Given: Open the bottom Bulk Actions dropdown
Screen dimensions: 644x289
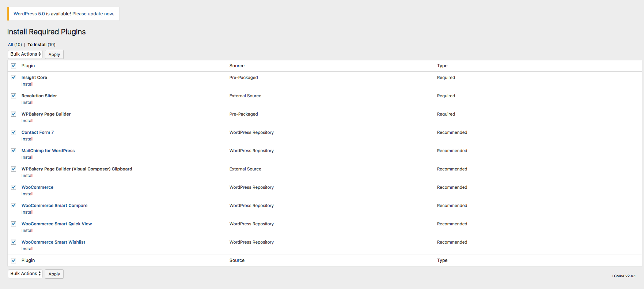Looking at the screenshot, I should (25, 274).
